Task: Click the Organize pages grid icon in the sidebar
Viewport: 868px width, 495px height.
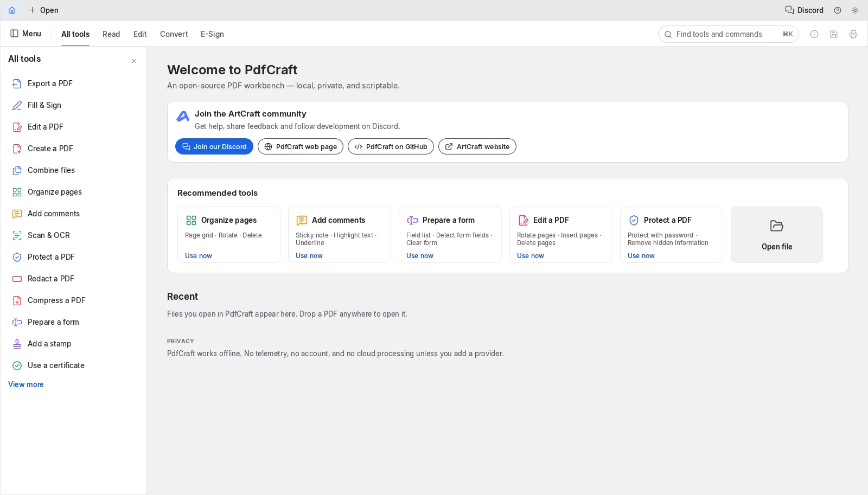Action: point(17,192)
